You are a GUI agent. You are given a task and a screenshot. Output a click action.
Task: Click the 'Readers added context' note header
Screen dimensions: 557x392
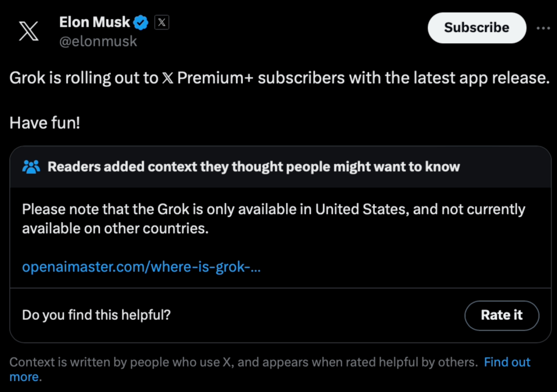(x=254, y=167)
